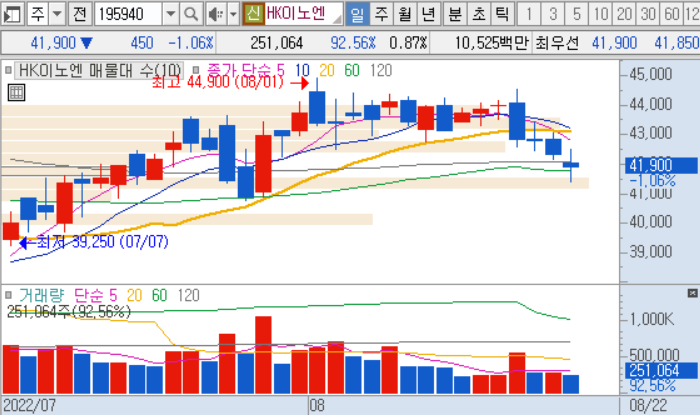Open the dropdown next to 주 button

57,14
